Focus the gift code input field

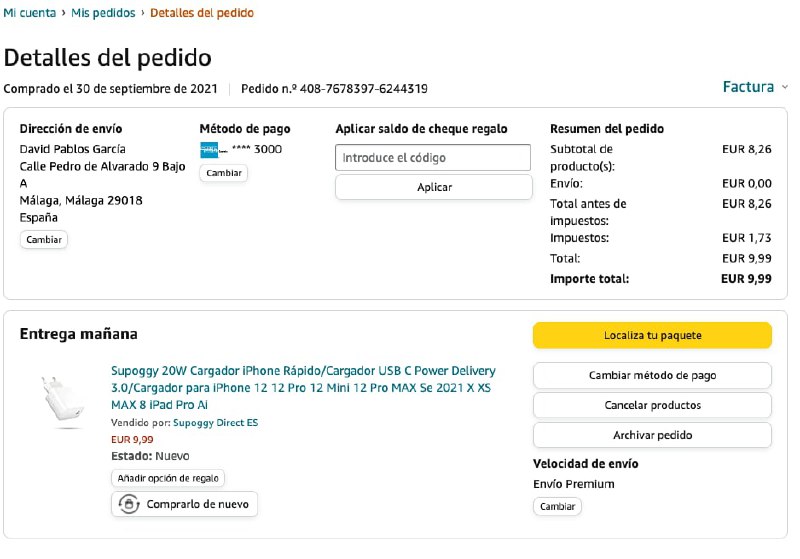pyautogui.click(x=432, y=158)
